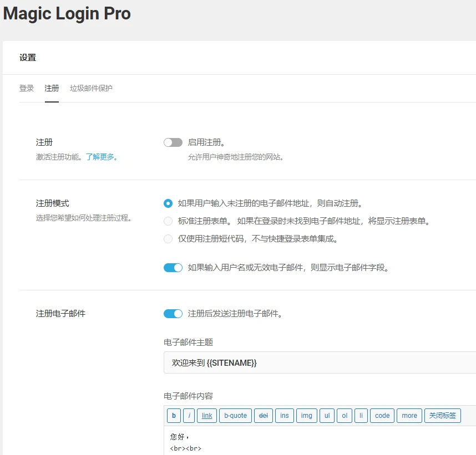
Task: Select the 标准注册表单 radio option
Action: click(x=168, y=221)
